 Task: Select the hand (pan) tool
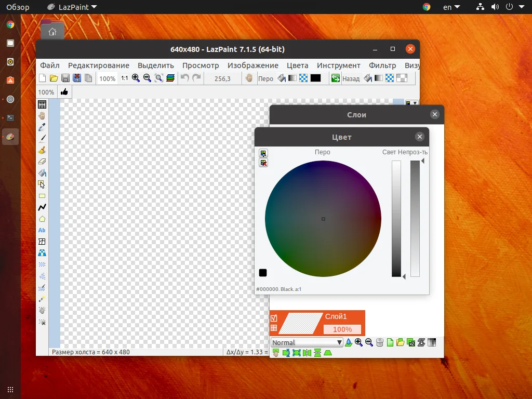click(42, 115)
